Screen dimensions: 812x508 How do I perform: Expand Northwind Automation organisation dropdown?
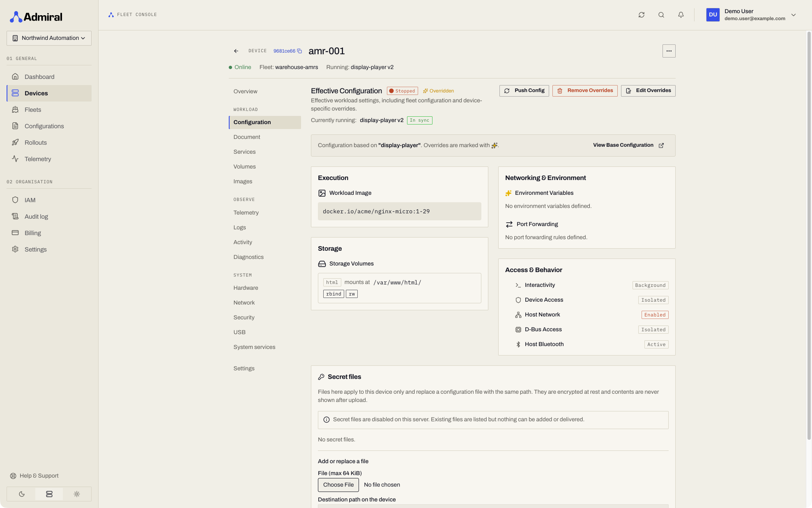click(49, 38)
